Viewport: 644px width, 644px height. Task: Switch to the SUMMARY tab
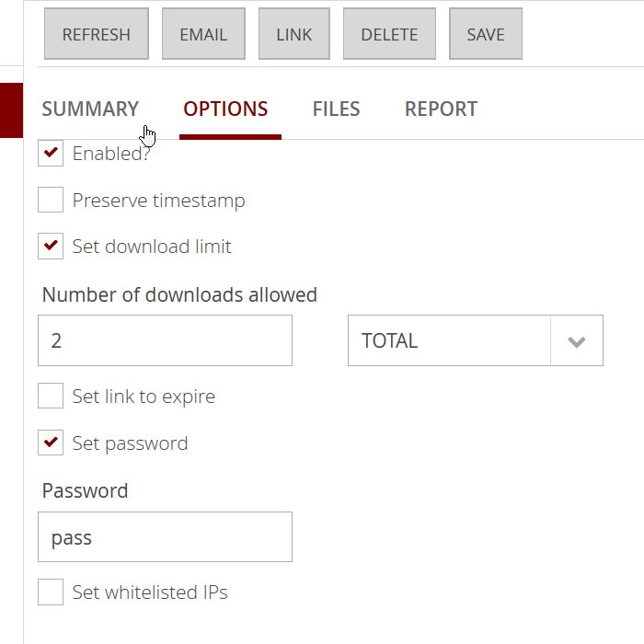[x=90, y=109]
